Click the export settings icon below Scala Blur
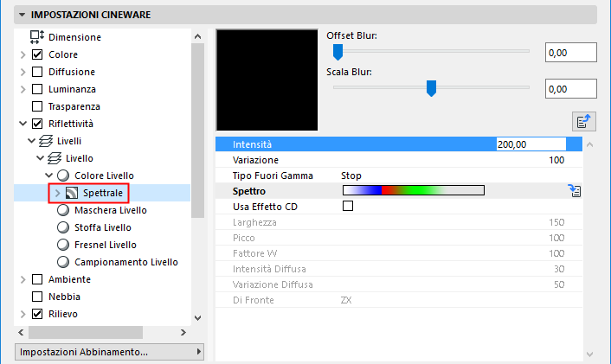The height and width of the screenshot is (364, 611). [583, 121]
